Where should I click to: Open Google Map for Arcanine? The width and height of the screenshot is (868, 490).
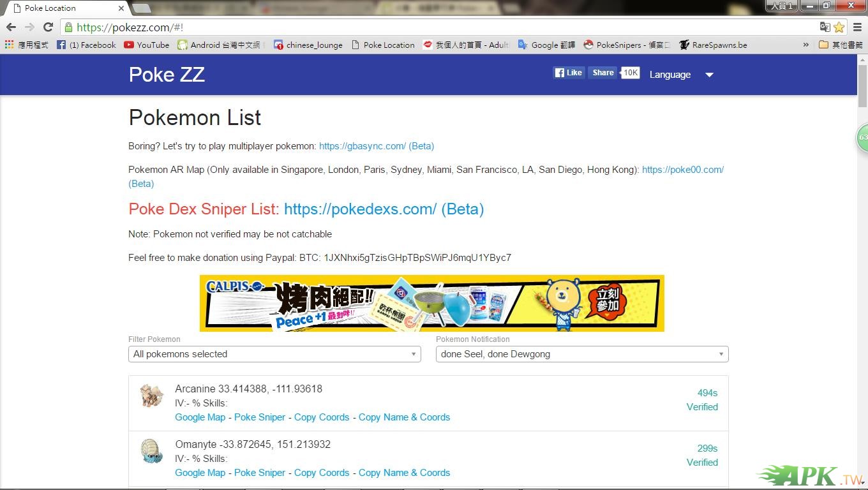click(200, 417)
